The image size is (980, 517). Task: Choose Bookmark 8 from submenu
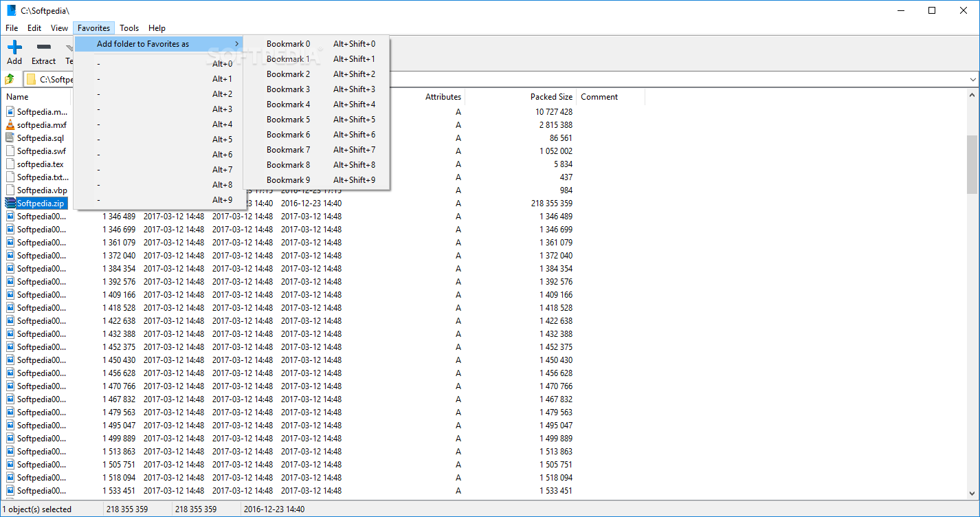pyautogui.click(x=317, y=165)
